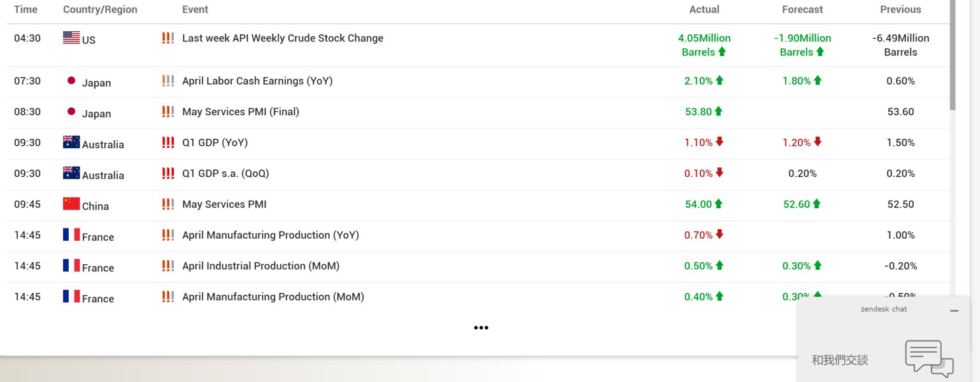This screenshot has width=980, height=382.
Task: Open Q1 GDP s.a. (QoQ) event
Action: [x=225, y=173]
